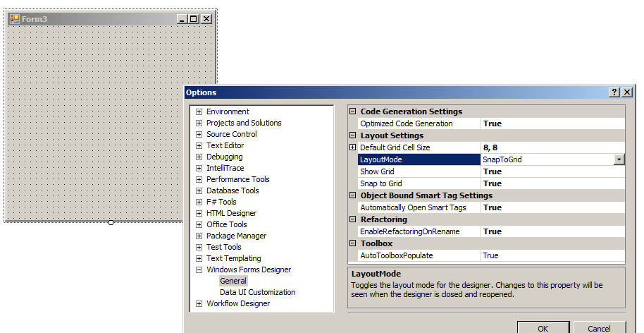Select the Text Editor tree item
This screenshot has width=644, height=333.
click(225, 145)
